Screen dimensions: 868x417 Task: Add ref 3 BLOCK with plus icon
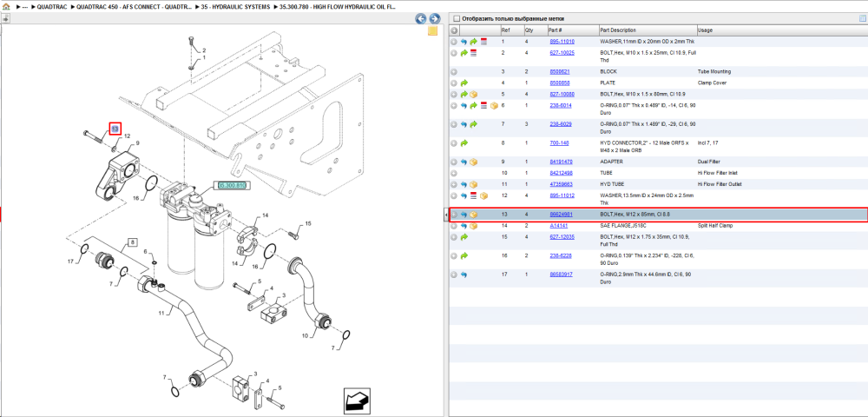tap(454, 72)
